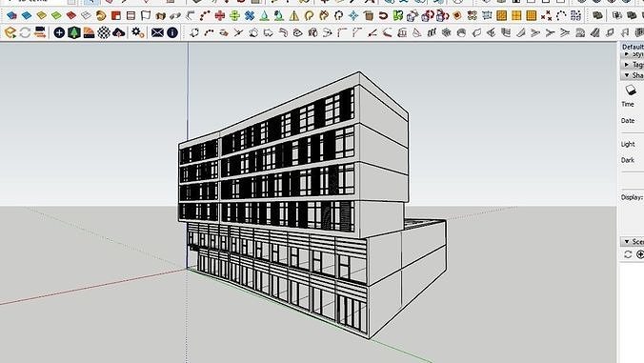The width and height of the screenshot is (644, 363).
Task: Click the golden spiral shell icon
Action: (101, 15)
